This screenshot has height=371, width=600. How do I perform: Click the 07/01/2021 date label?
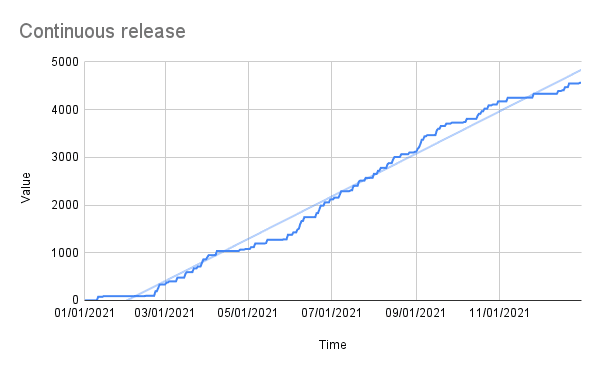331,313
